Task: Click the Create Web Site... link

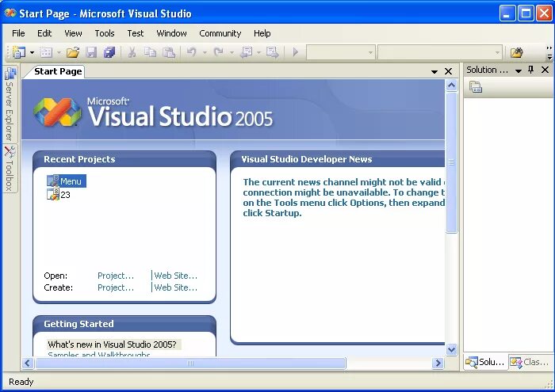Action: click(175, 287)
